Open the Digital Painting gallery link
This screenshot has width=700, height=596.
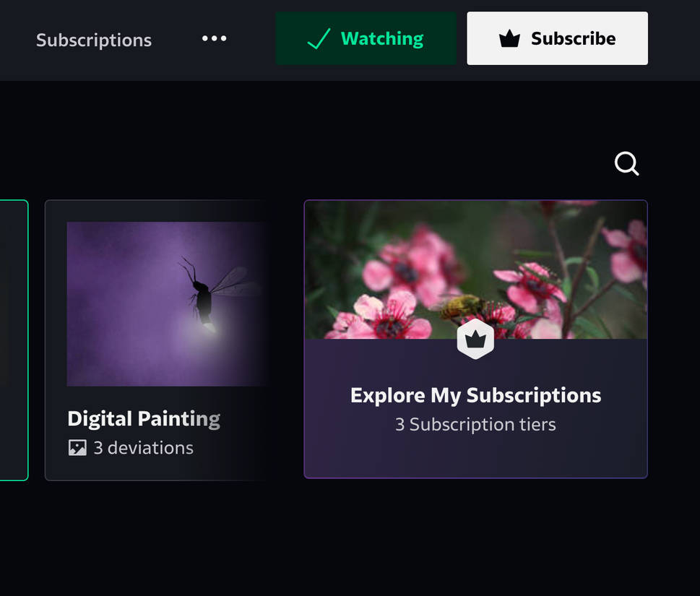(143, 418)
